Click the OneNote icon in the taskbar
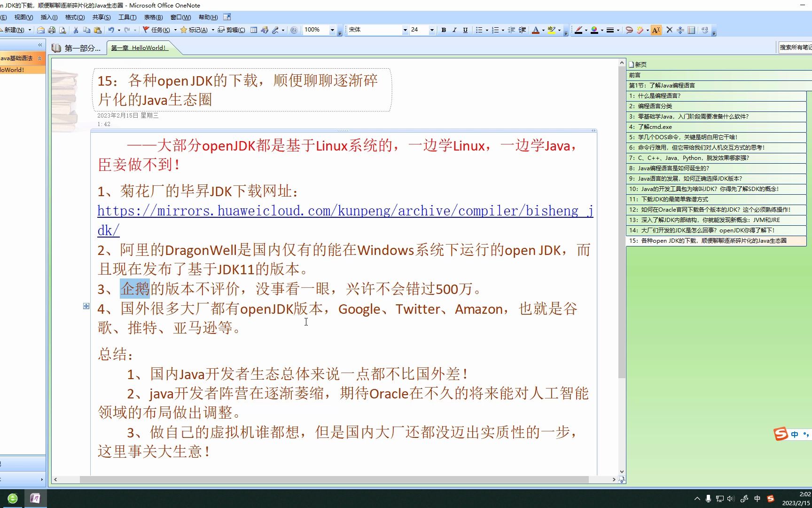 click(x=35, y=499)
